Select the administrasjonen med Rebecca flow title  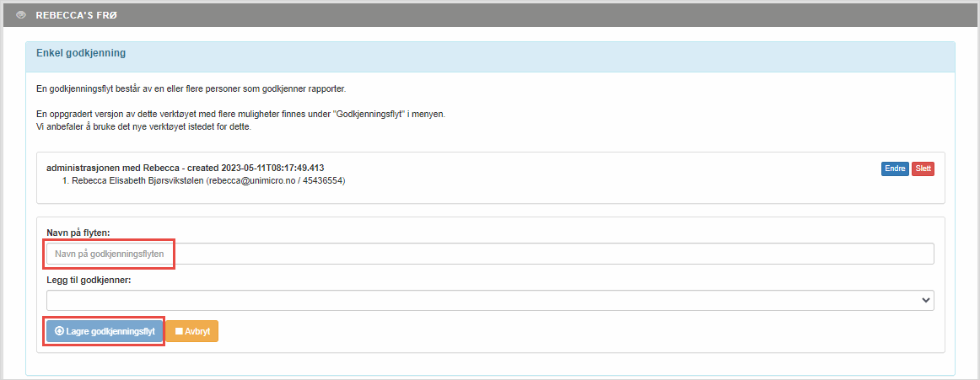pyautogui.click(x=185, y=168)
